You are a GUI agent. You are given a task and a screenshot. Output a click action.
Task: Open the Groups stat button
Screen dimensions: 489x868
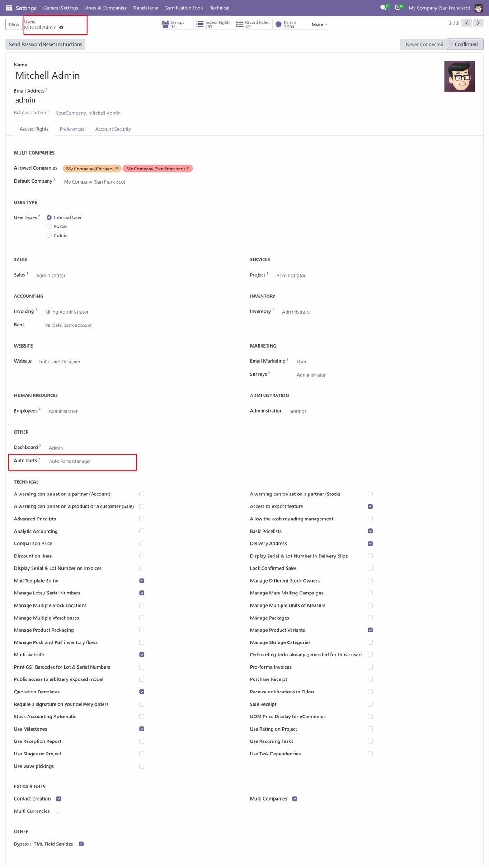point(173,24)
